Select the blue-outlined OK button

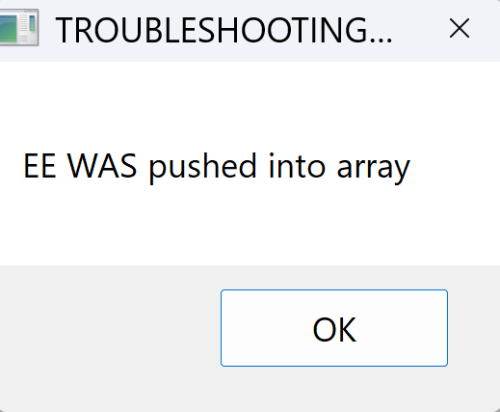(334, 328)
